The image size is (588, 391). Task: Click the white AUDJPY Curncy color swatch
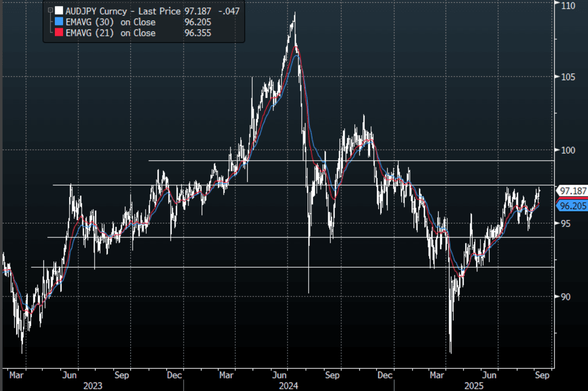pyautogui.click(x=59, y=11)
